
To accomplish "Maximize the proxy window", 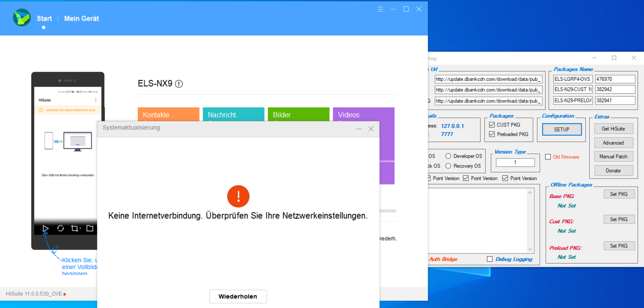I will (x=614, y=58).
